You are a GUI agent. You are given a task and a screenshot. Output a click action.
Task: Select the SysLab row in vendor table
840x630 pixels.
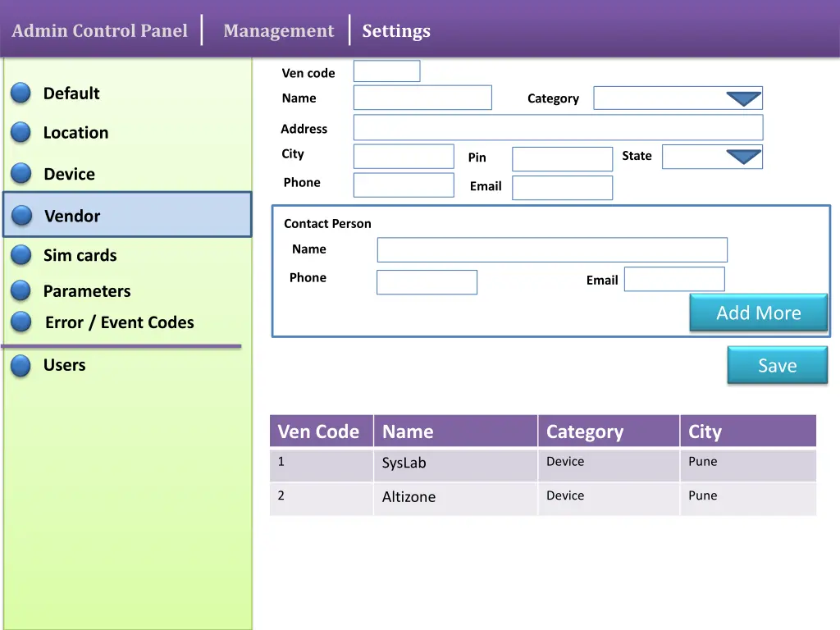coord(454,463)
